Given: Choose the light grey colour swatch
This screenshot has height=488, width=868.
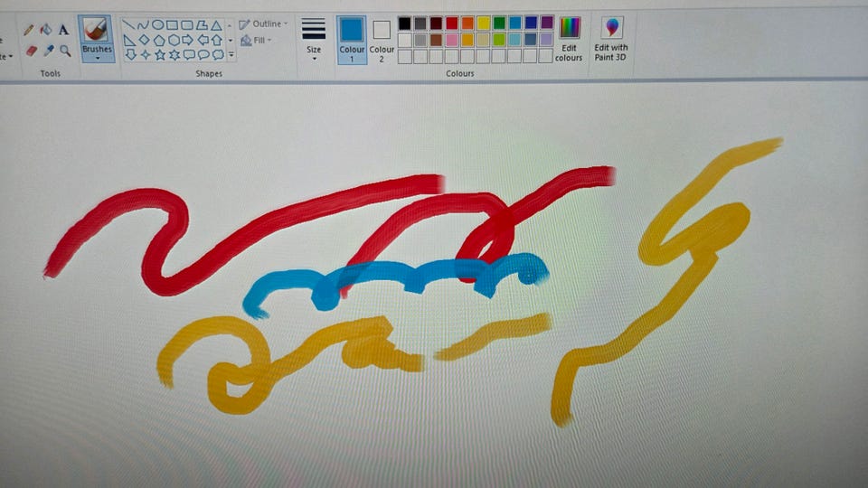Looking at the screenshot, I should coord(420,40).
